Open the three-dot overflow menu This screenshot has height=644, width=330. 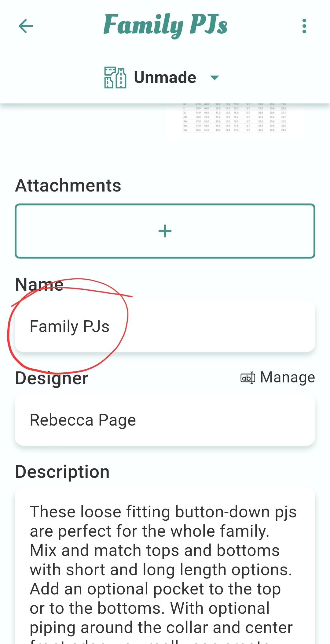[304, 26]
